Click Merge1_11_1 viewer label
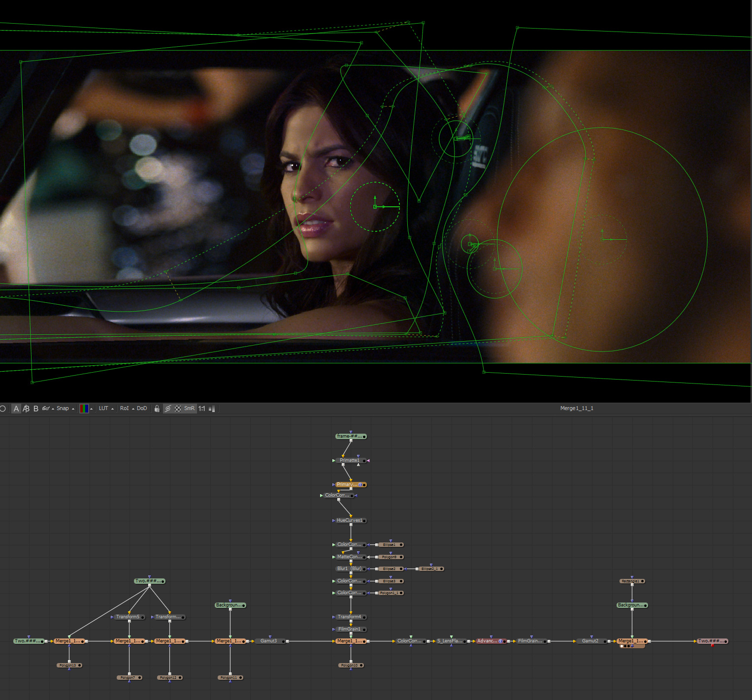Viewport: 752px width, 700px height. click(577, 409)
